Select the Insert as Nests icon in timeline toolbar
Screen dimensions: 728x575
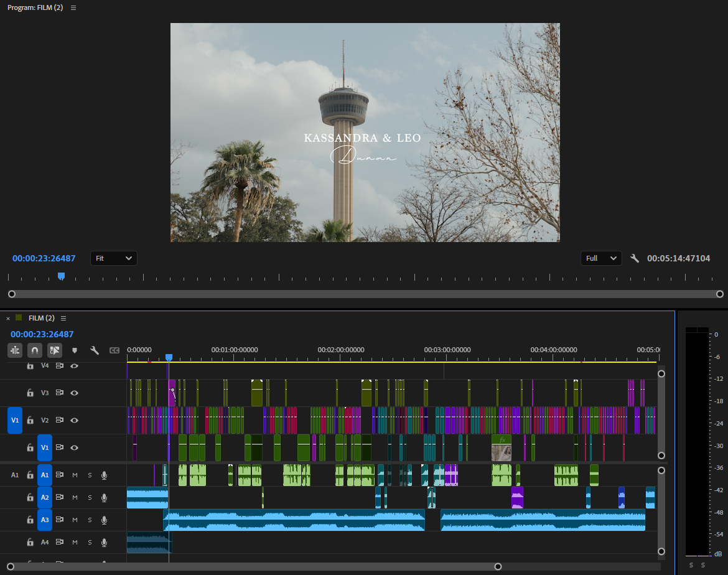click(15, 350)
